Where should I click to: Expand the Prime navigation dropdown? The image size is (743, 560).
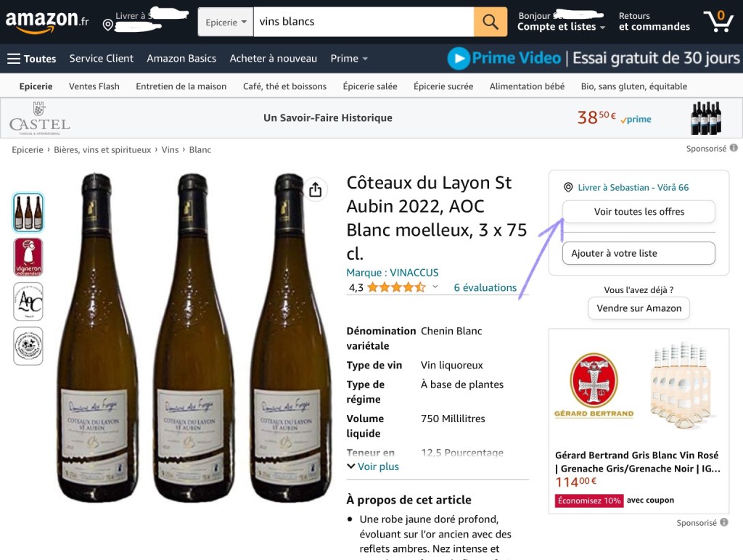point(349,59)
